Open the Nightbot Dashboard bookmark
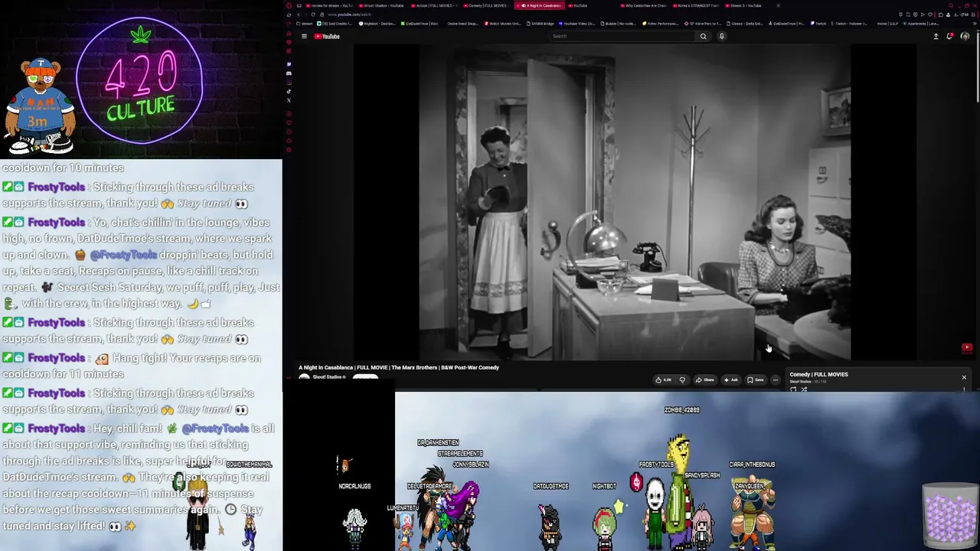Screen dimensions: 980x551 pos(378,24)
